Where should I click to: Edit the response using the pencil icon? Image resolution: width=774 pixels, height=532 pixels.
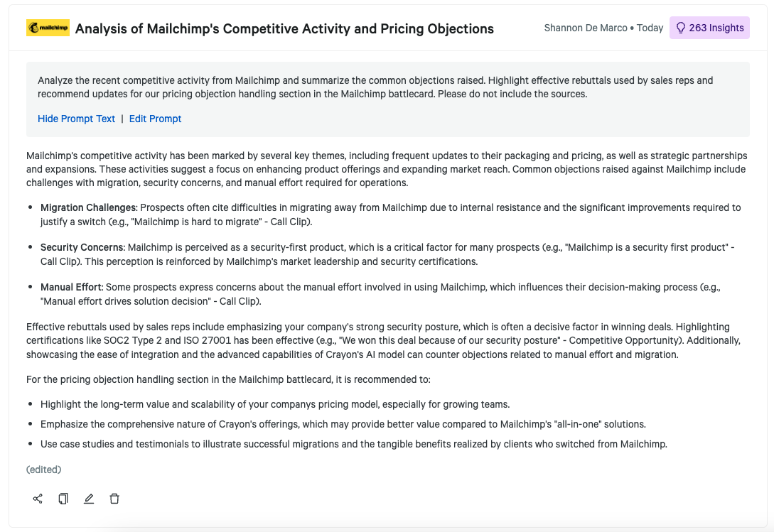coord(89,499)
